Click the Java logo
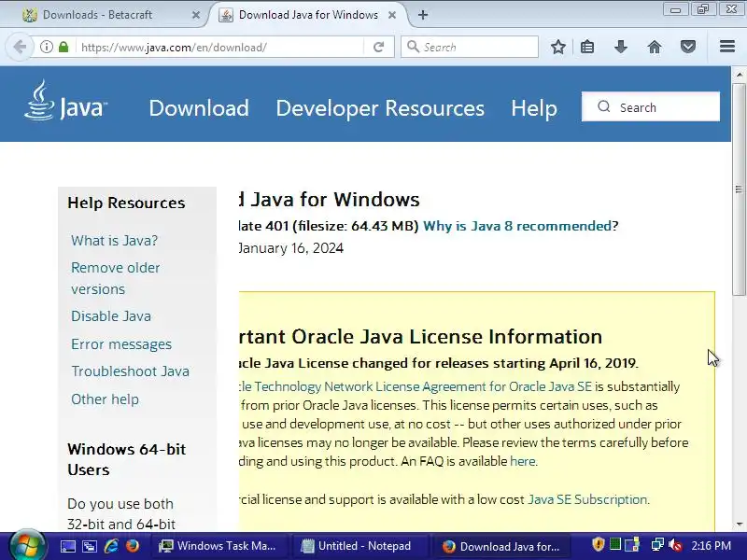 click(x=65, y=101)
